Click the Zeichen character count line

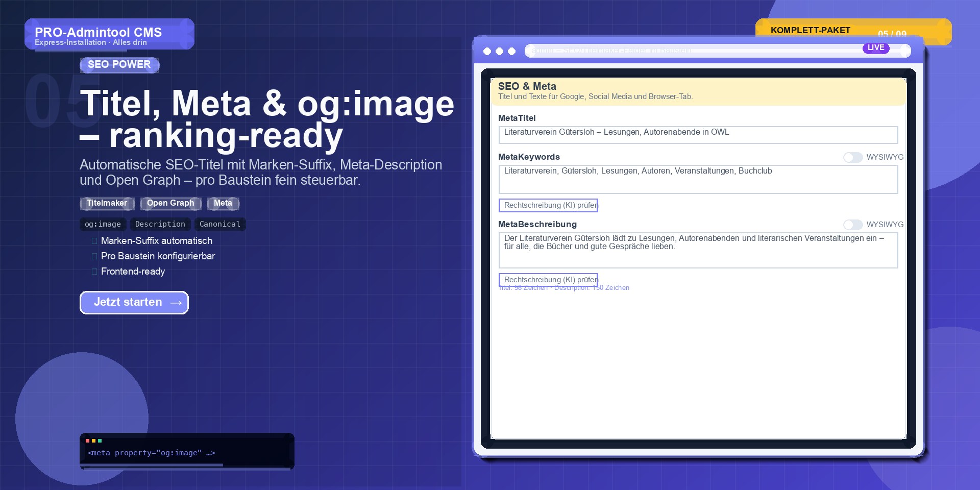click(x=564, y=288)
